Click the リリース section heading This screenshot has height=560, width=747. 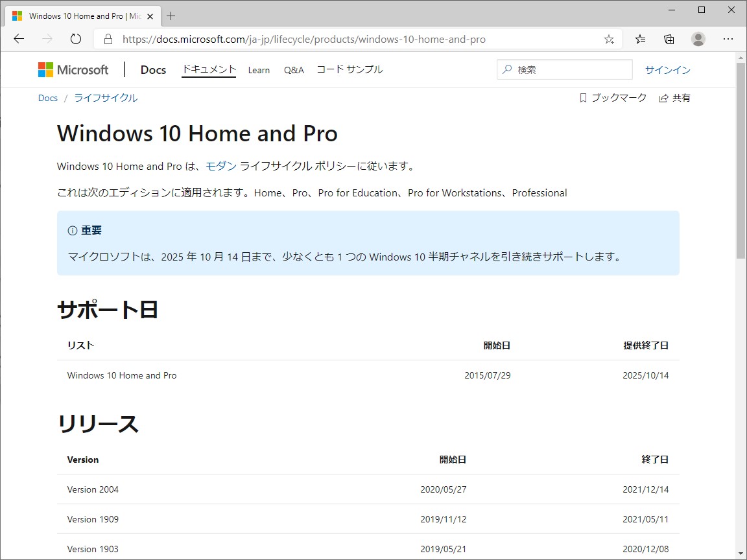point(98,424)
